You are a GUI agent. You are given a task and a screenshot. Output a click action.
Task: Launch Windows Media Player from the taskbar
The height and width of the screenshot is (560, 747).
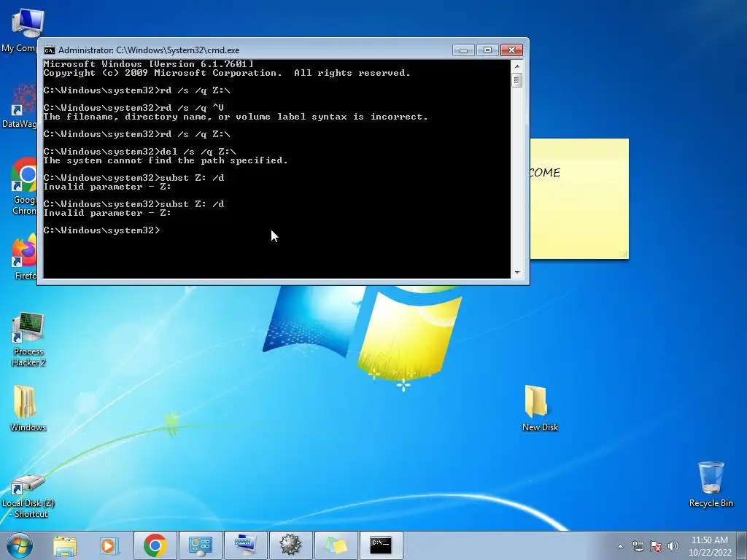(109, 545)
